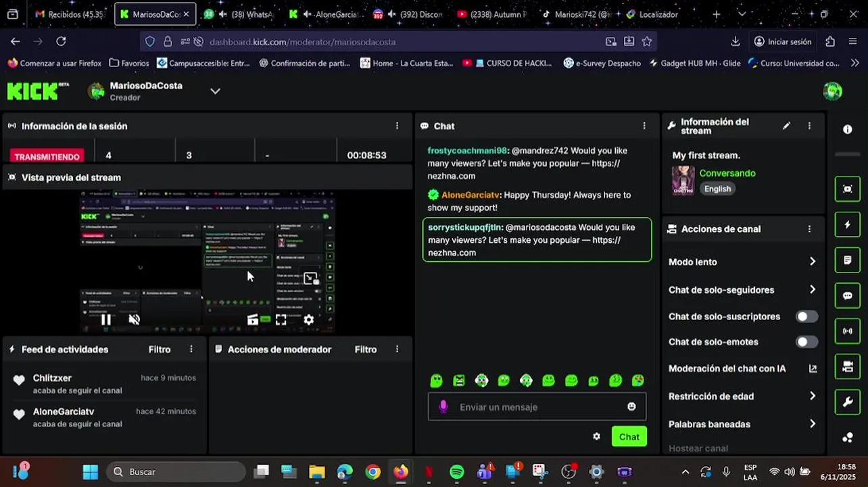Expand Modo lento options
Viewport: 868px width, 487px height.
pyautogui.click(x=812, y=262)
